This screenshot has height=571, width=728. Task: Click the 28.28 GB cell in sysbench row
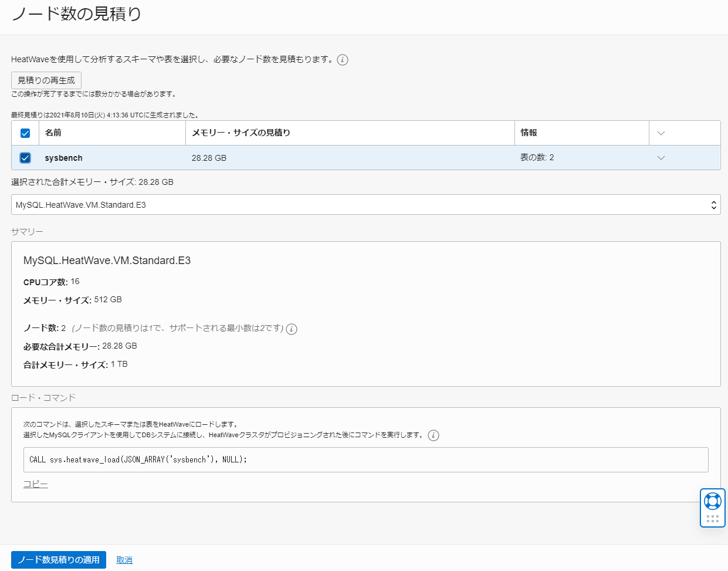209,158
